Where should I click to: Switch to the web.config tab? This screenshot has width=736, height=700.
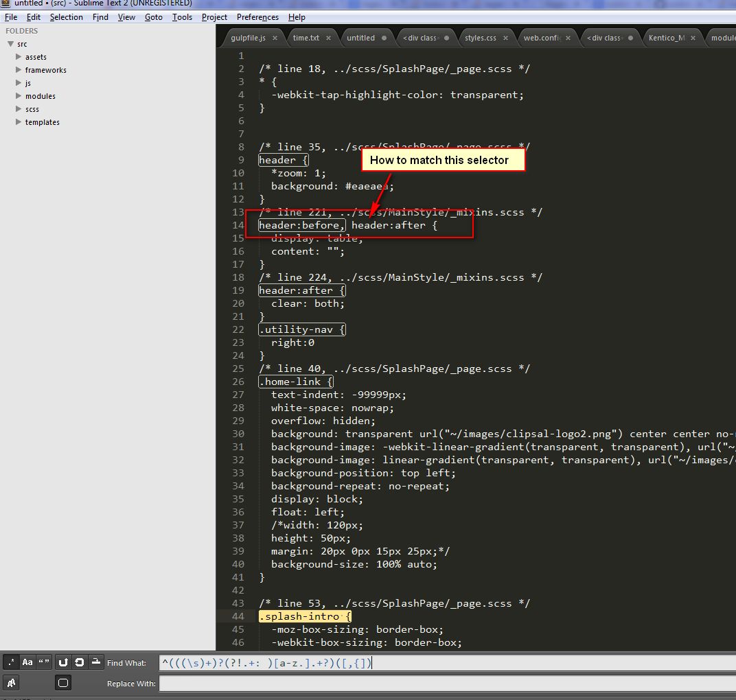tap(542, 38)
